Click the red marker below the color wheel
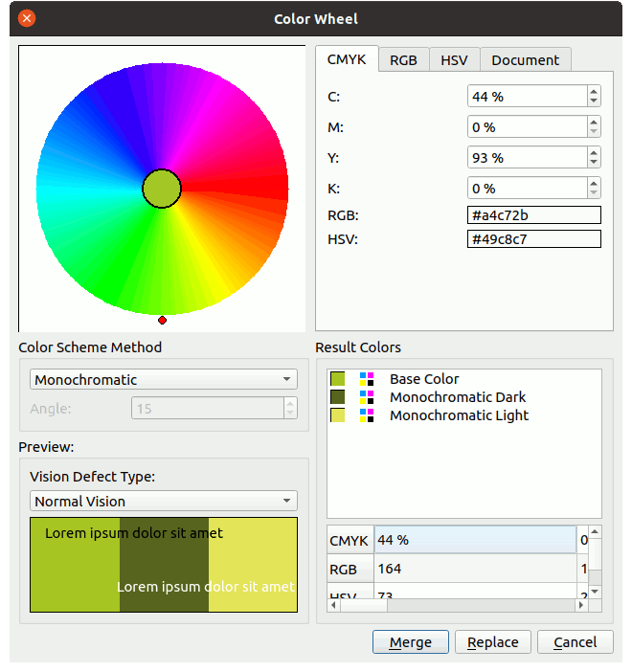This screenshot has width=632, height=672. pos(162,320)
